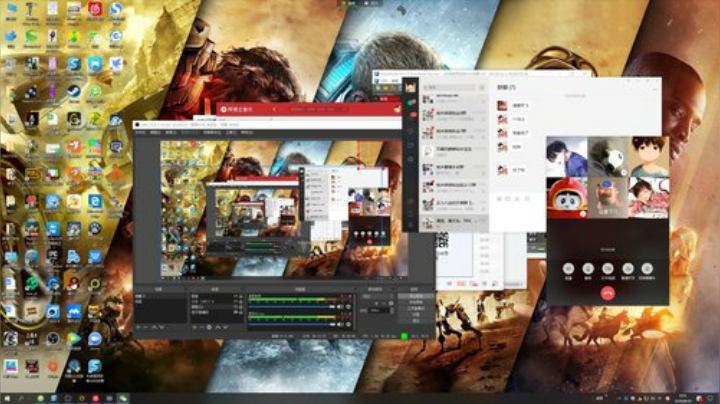Open the clock in the system tray
Screen dimensions: 720x404
pyautogui.click(x=682, y=398)
